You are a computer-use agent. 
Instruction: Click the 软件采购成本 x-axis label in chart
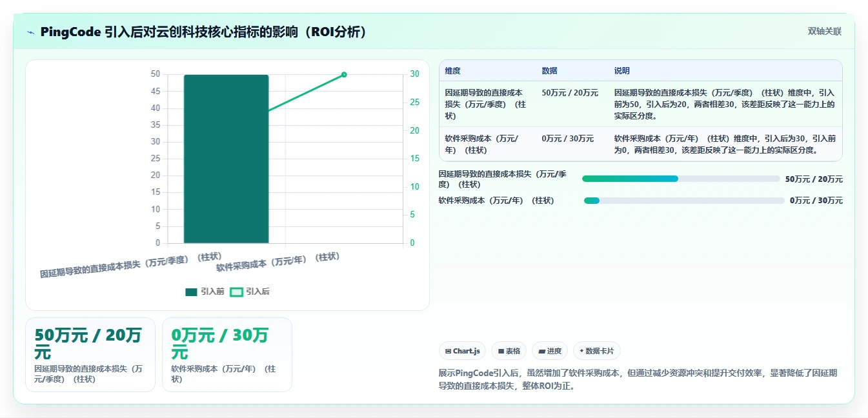[x=278, y=262]
